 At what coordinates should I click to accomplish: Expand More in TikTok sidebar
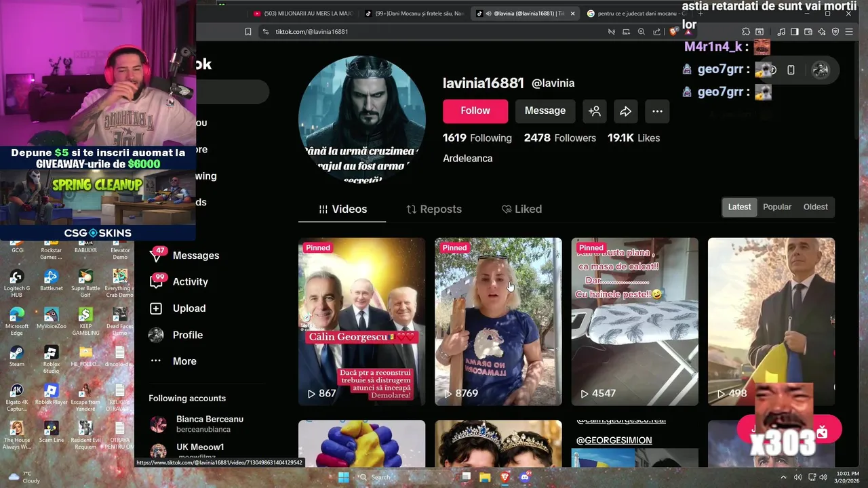[x=175, y=361]
